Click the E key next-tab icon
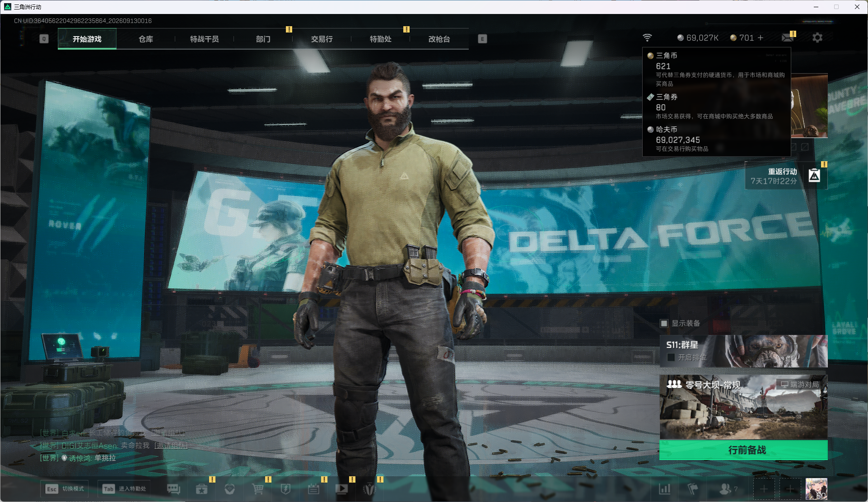The width and height of the screenshot is (868, 502). pyautogui.click(x=482, y=39)
